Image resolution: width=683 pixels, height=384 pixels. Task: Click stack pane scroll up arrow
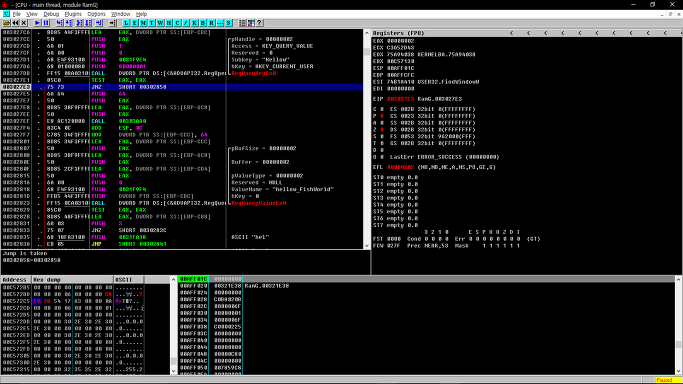tap(679, 280)
